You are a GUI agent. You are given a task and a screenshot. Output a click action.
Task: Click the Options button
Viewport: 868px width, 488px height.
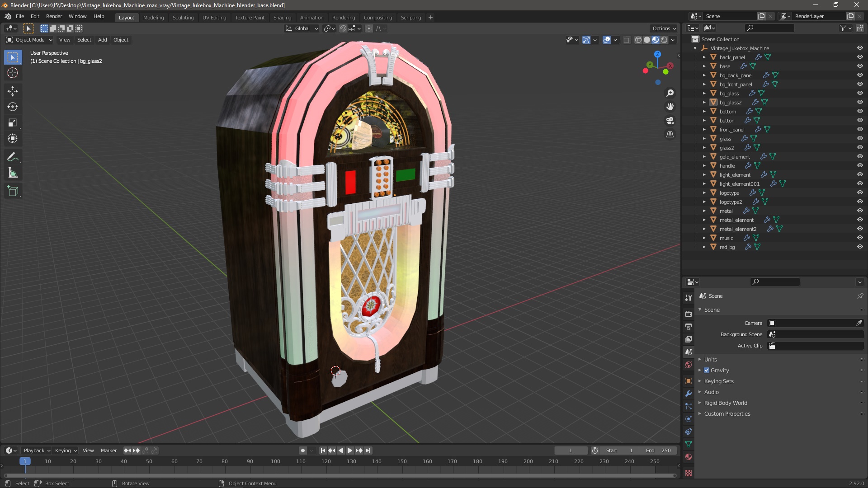[664, 28]
